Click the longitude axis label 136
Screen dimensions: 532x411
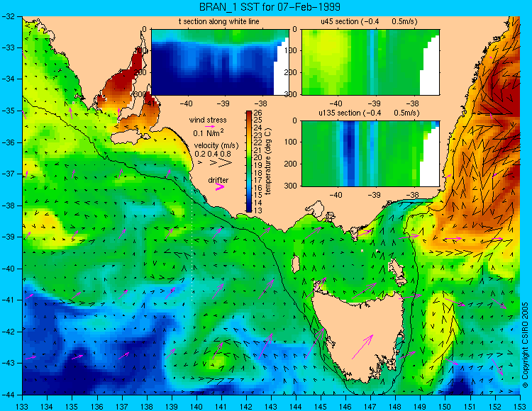97,406
